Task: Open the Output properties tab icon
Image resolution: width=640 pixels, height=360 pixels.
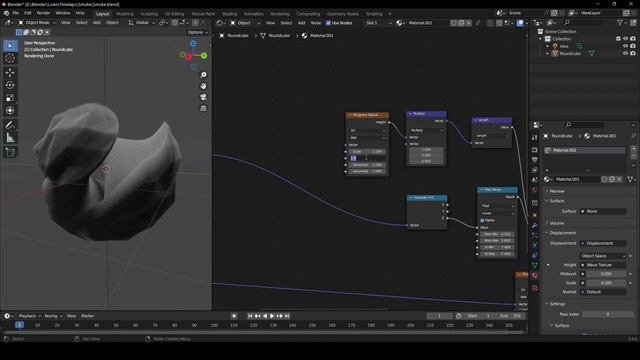Action: (x=535, y=160)
